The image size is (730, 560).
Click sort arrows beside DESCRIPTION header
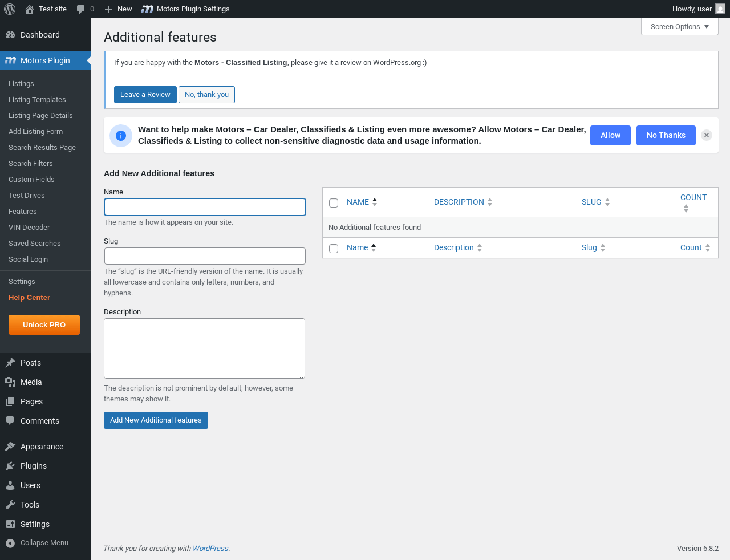490,202
